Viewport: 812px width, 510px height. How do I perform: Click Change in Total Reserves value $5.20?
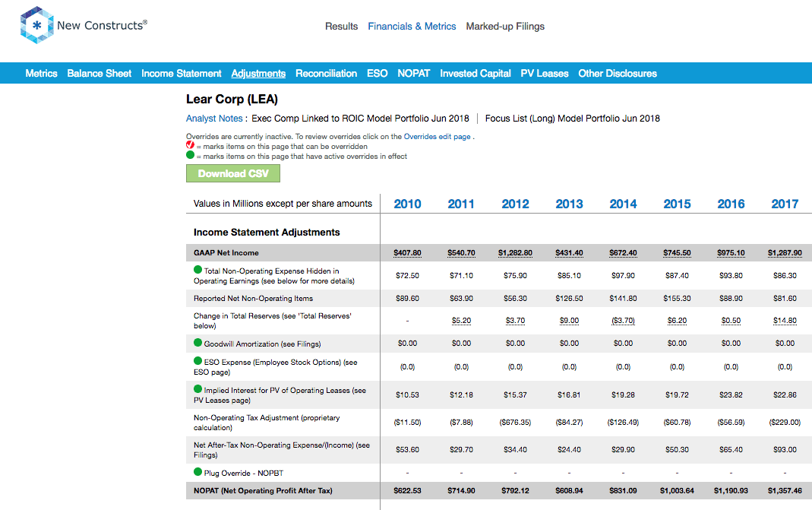pos(461,321)
